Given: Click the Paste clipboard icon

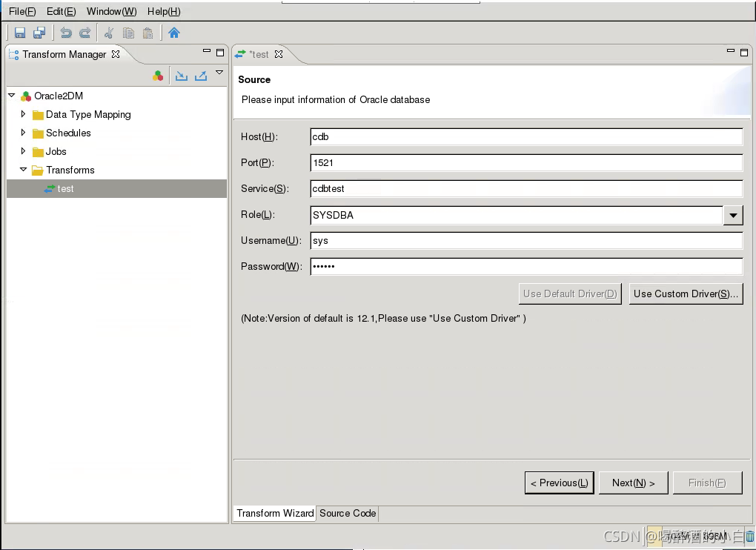Looking at the screenshot, I should click(147, 33).
